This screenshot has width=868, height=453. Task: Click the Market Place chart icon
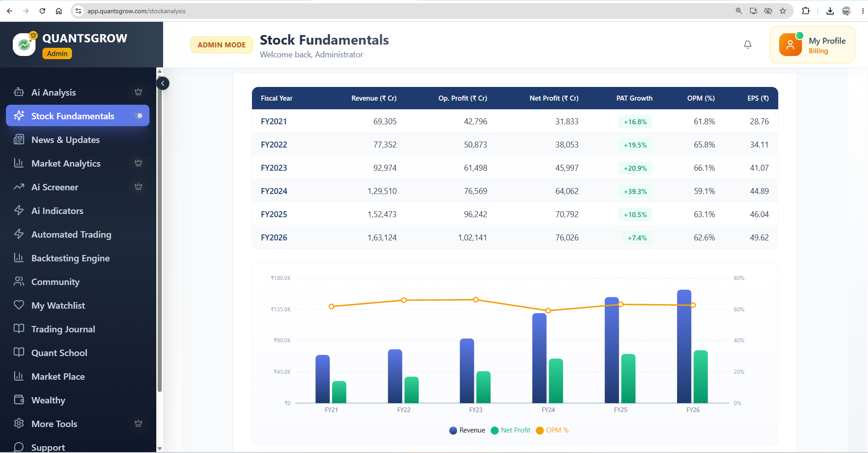click(19, 376)
